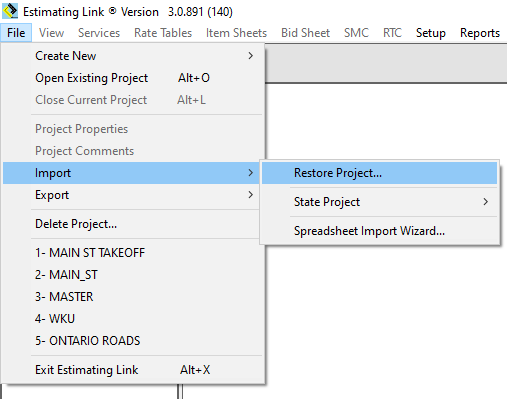
Task: Select the Import menu entry
Action: coord(131,173)
